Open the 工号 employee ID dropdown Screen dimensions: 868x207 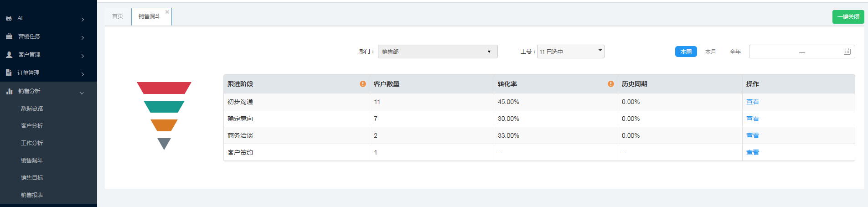click(x=570, y=52)
